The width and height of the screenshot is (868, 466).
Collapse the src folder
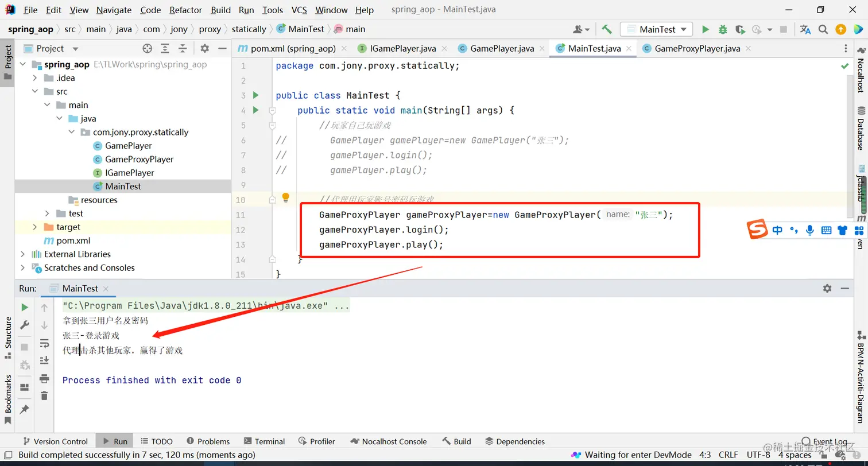35,91
